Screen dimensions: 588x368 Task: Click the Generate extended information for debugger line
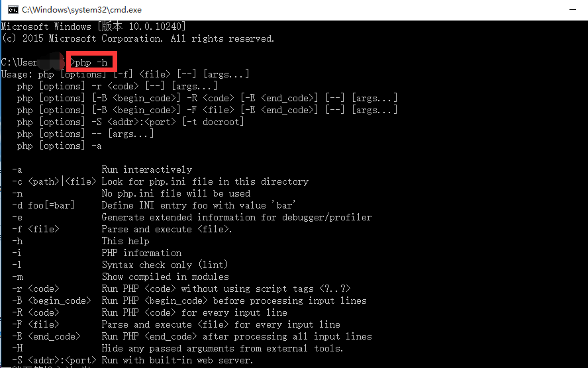coord(191,217)
